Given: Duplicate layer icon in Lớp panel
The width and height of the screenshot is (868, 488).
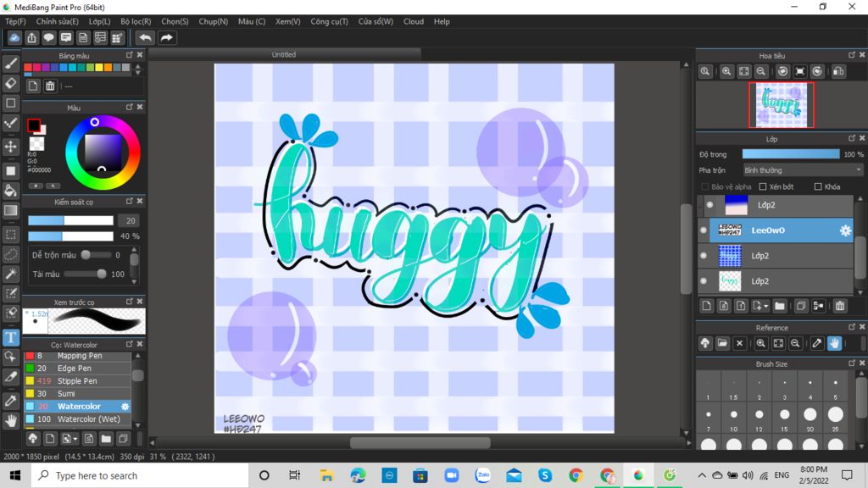Looking at the screenshot, I should point(800,305).
